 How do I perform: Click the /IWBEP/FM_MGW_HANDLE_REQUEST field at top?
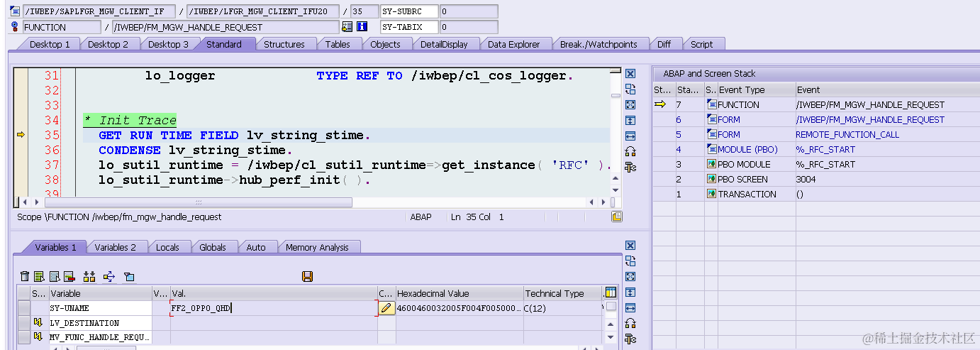pos(225,27)
